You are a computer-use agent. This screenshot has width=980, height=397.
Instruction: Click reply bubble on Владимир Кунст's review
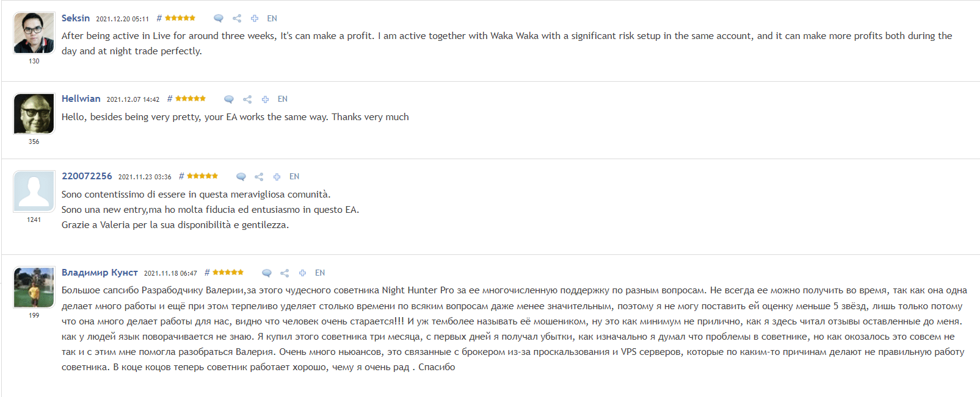click(x=267, y=273)
